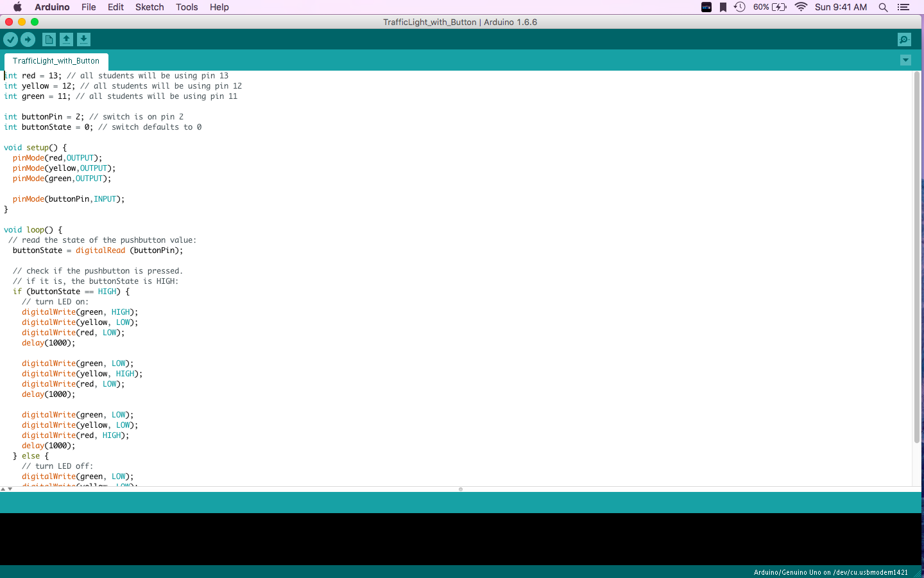Open the Arduino application menu

52,7
